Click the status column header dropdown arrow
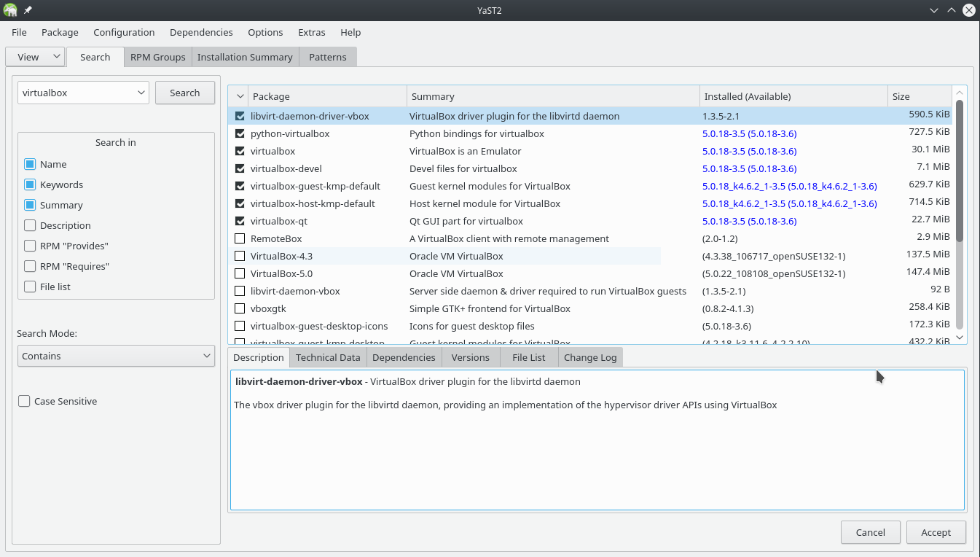The width and height of the screenshot is (980, 557). 240,96
